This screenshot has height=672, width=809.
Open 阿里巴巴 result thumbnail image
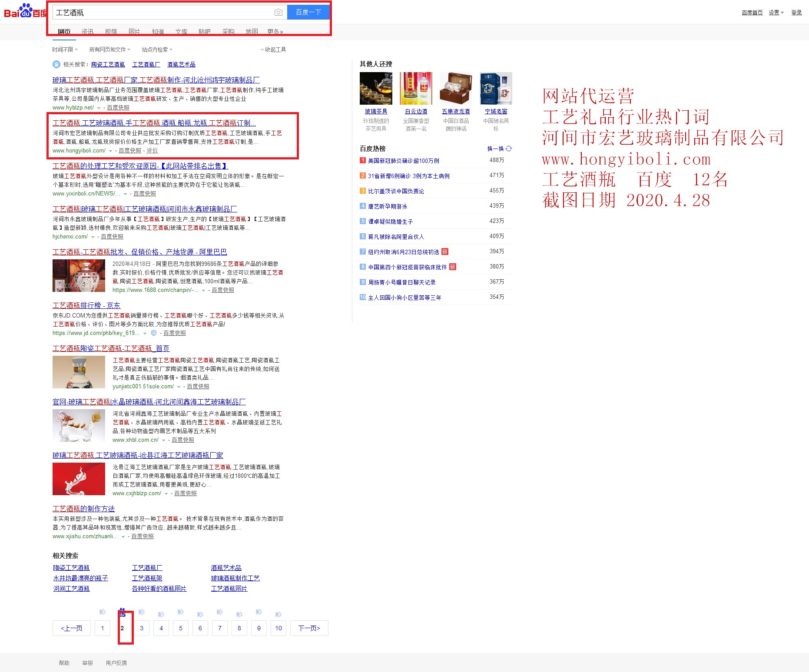79,275
